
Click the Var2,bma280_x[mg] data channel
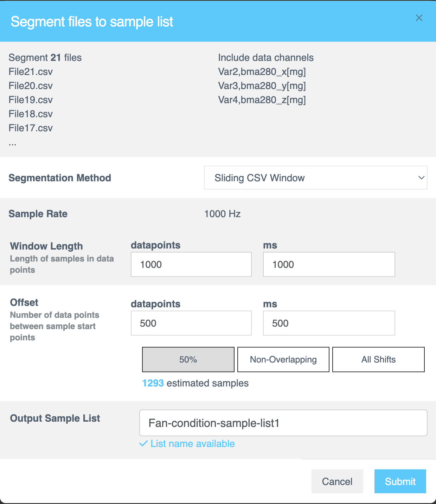[x=262, y=71]
